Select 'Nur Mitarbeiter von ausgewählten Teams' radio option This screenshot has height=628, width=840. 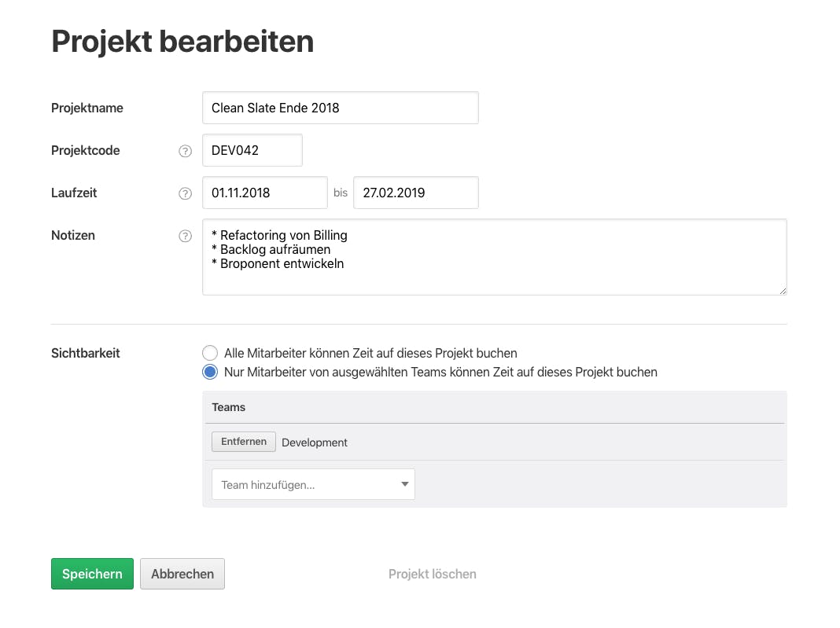coord(210,372)
